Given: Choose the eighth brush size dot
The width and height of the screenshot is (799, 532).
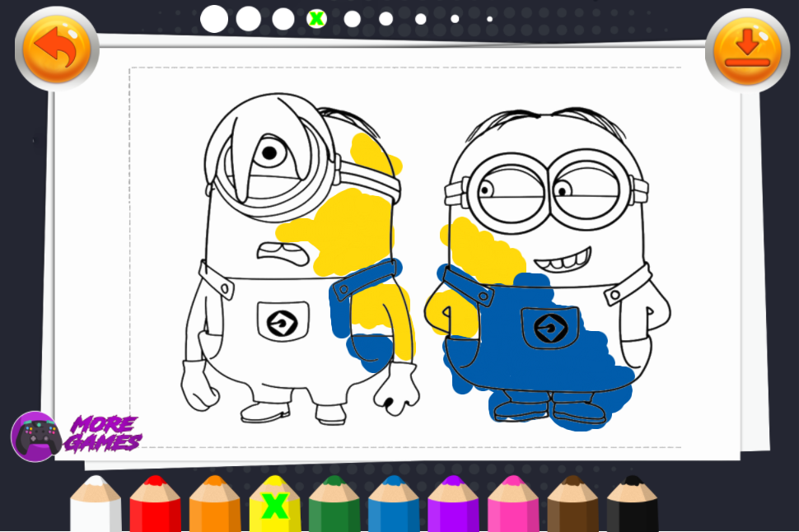Looking at the screenshot, I should click(455, 19).
